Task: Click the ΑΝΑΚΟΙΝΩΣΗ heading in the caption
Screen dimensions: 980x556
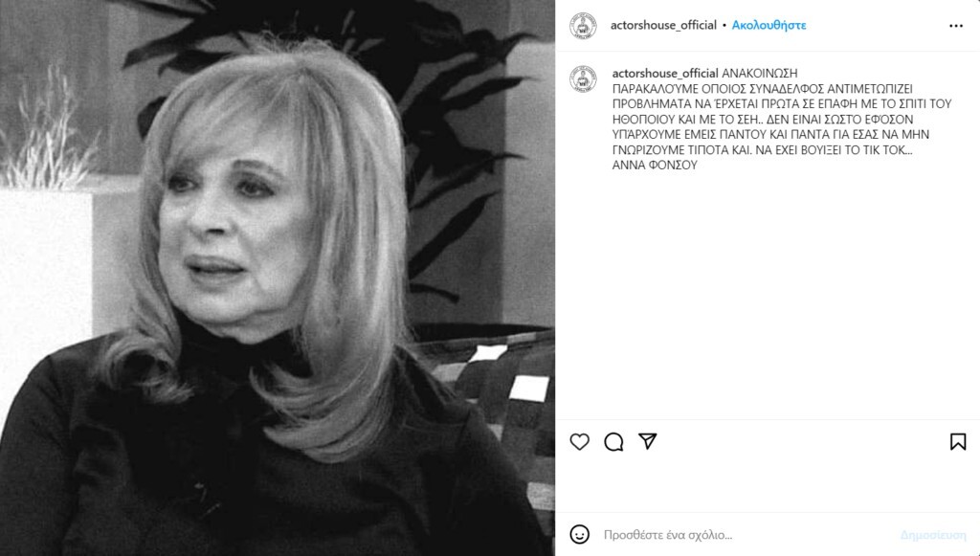Action: pos(759,73)
